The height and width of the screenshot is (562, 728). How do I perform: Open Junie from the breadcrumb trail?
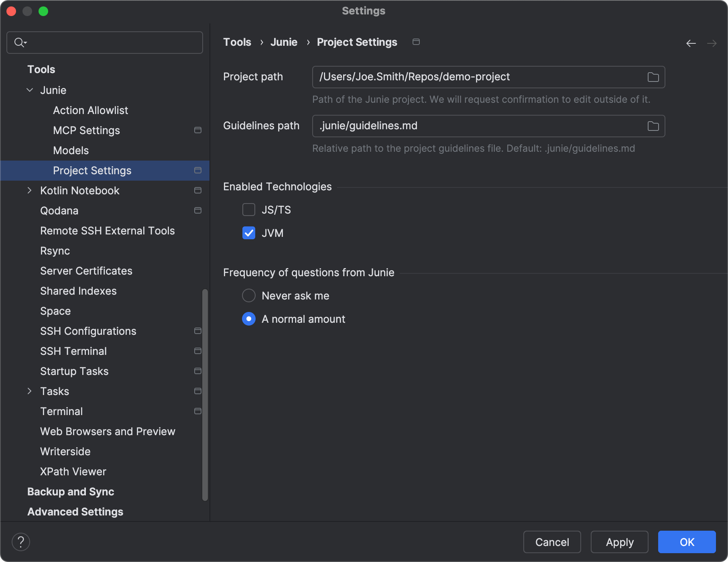284,42
